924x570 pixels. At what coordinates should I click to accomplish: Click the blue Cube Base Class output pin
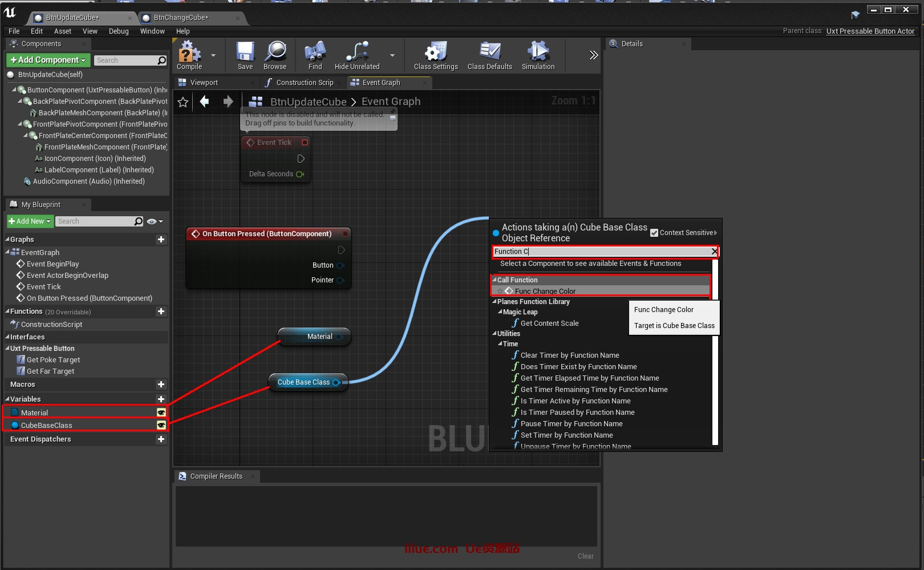pos(336,382)
